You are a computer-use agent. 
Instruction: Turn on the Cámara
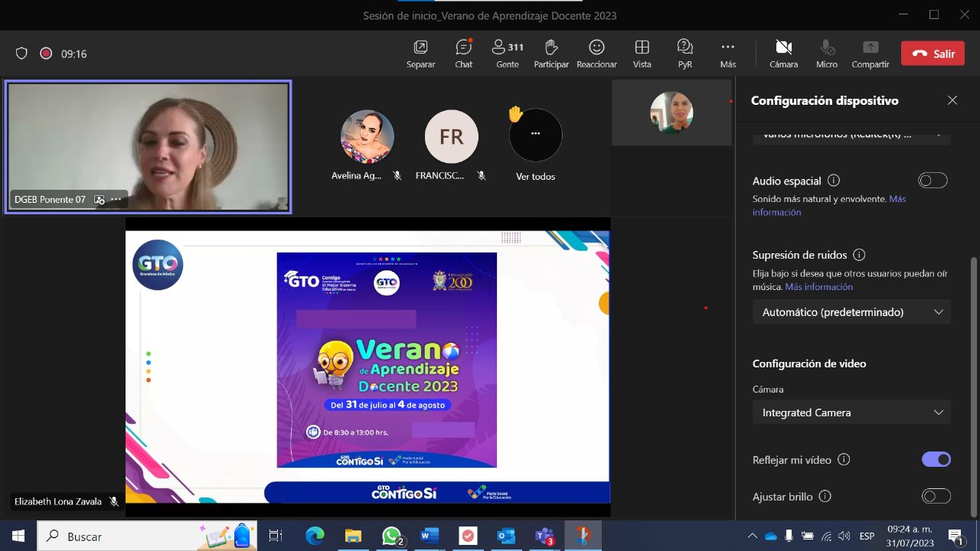(x=783, y=52)
